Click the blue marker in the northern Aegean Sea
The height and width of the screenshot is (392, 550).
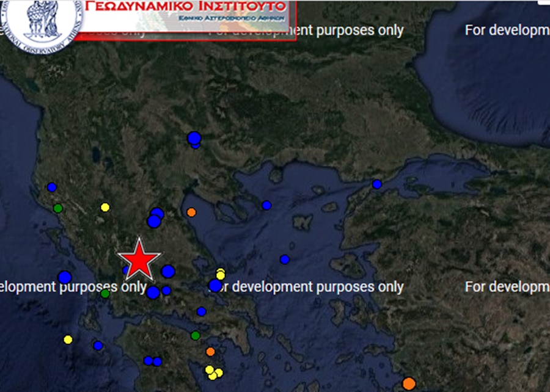(266, 205)
